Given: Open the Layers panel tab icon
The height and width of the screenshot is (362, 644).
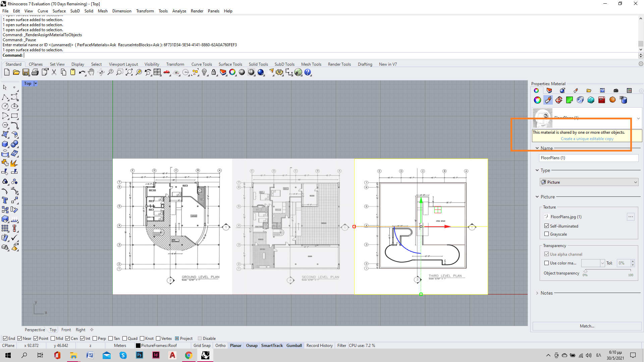Looking at the screenshot, I should (x=549, y=90).
